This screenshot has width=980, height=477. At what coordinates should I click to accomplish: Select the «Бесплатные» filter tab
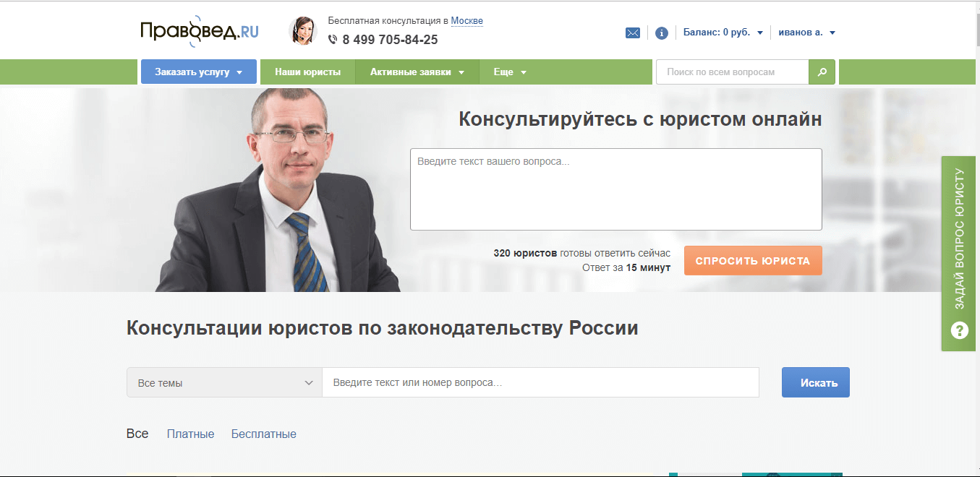tap(263, 434)
